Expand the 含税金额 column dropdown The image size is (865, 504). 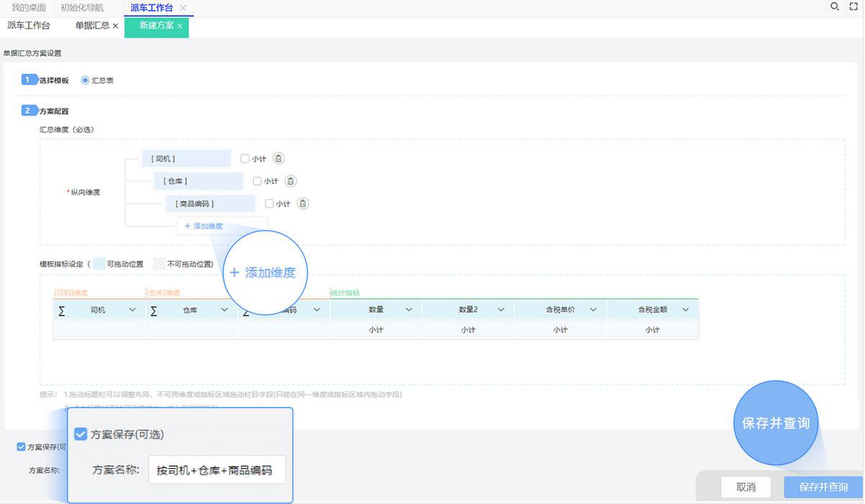(685, 310)
